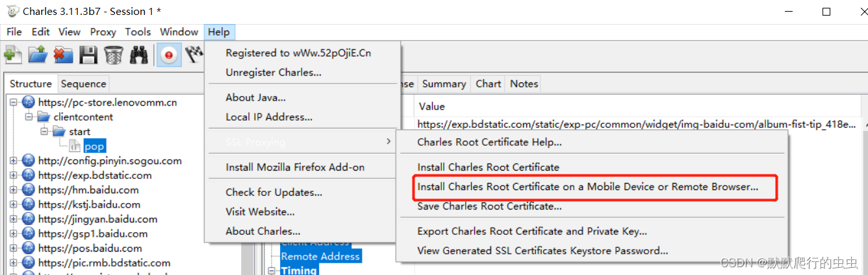
Task: Switch to the Sequence tab
Action: 83,84
